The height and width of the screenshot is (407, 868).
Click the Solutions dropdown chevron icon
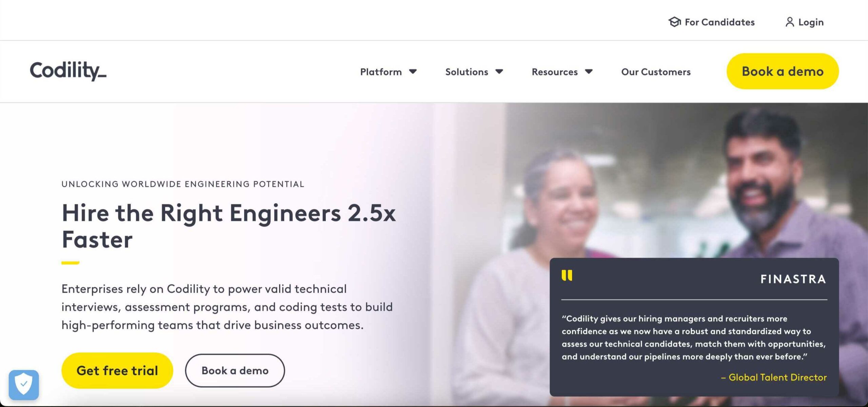point(499,72)
